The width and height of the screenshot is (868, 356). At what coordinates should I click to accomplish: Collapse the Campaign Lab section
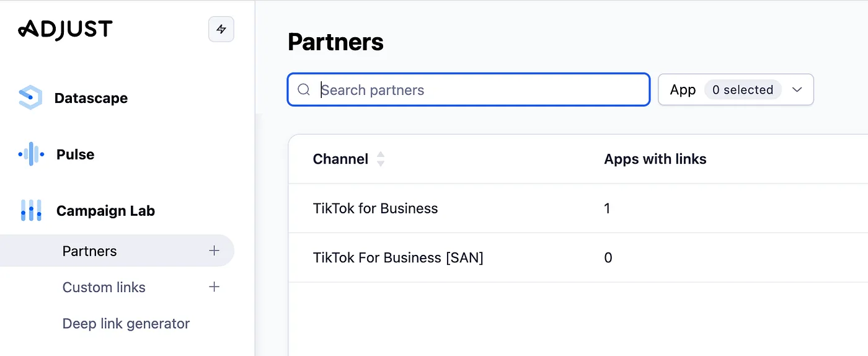(105, 211)
